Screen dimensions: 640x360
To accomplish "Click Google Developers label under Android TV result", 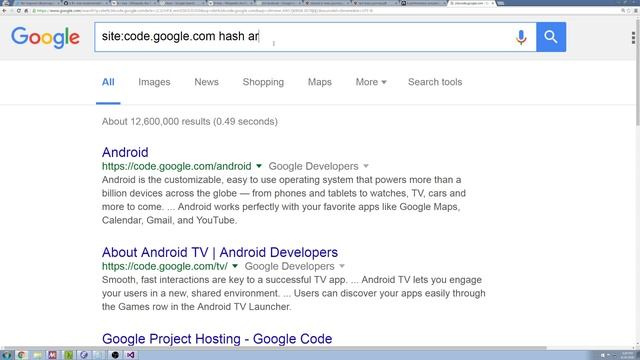I will (x=289, y=266).
